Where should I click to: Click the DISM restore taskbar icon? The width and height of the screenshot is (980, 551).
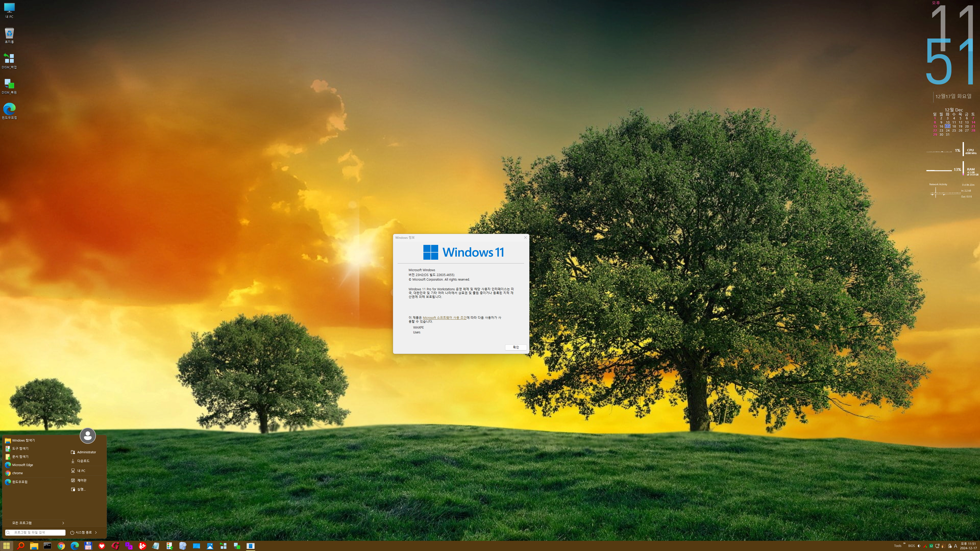point(237,546)
